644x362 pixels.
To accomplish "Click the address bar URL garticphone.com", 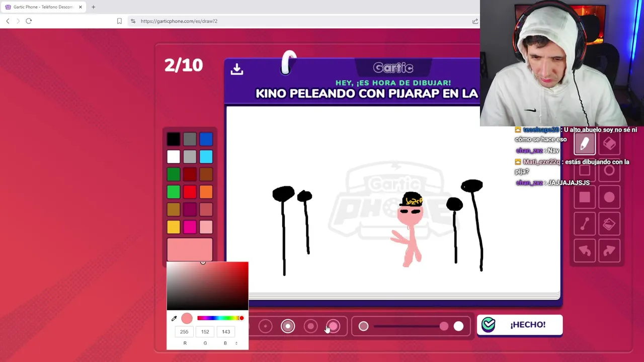I will coord(179,21).
